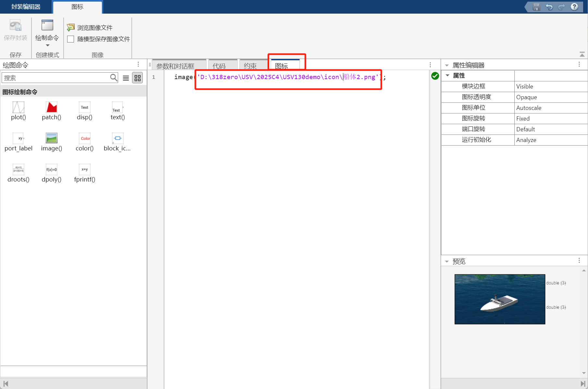Select the plot() drawing command icon
Screen dimensions: 588x389
(x=18, y=108)
